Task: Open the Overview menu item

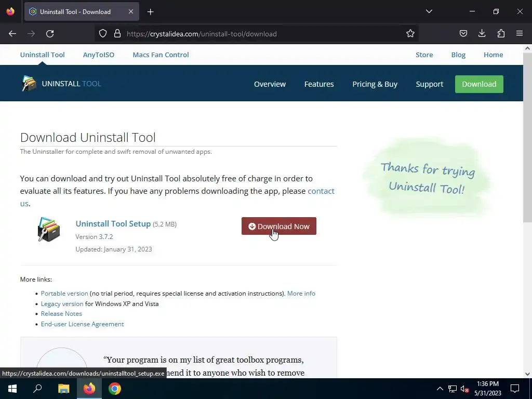Action: (x=270, y=84)
